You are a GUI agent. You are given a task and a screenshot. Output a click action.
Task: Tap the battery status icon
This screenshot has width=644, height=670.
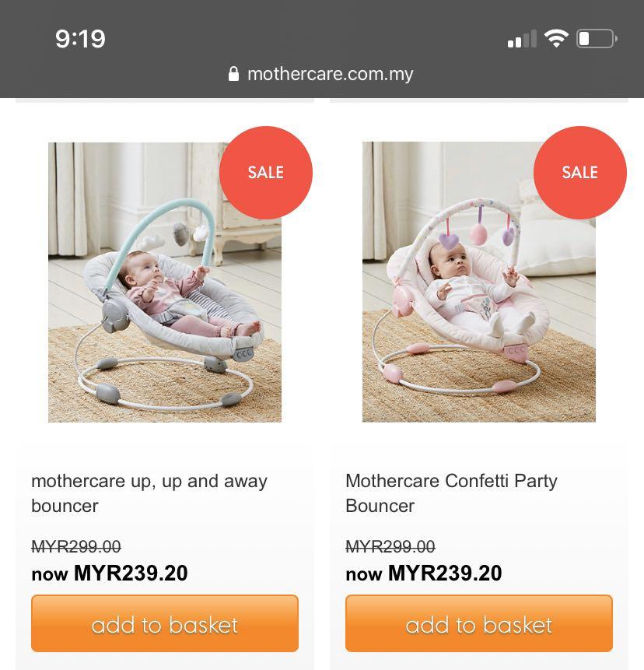[x=597, y=39]
